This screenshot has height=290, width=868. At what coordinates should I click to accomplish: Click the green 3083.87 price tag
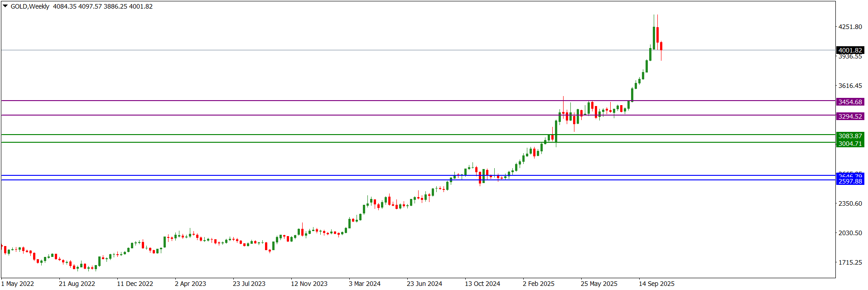tap(850, 136)
